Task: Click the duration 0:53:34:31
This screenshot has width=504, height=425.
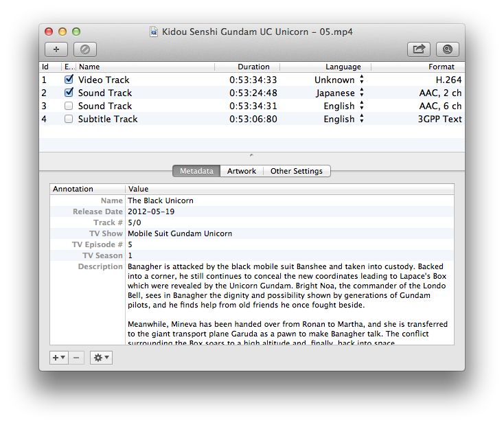Action: 253,106
